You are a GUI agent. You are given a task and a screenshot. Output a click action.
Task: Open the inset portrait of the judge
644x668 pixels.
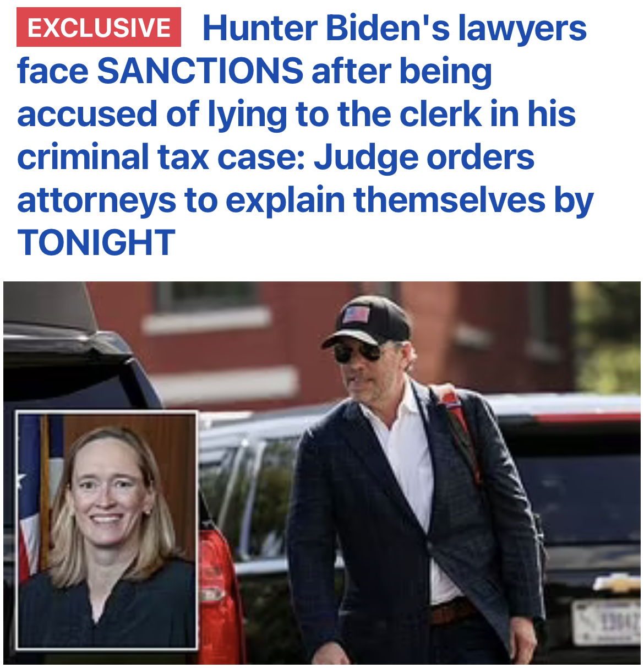point(107,530)
